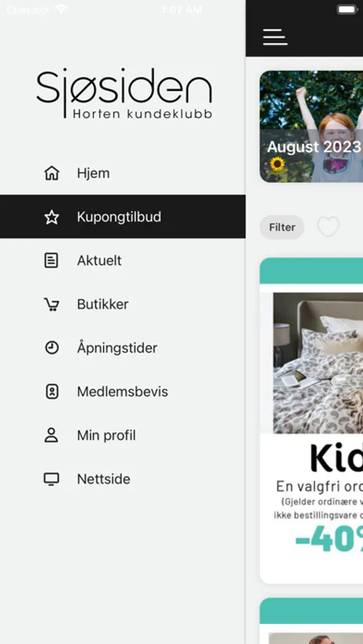Tap the hamburger menu icon
This screenshot has height=644, width=363.
pyautogui.click(x=275, y=37)
